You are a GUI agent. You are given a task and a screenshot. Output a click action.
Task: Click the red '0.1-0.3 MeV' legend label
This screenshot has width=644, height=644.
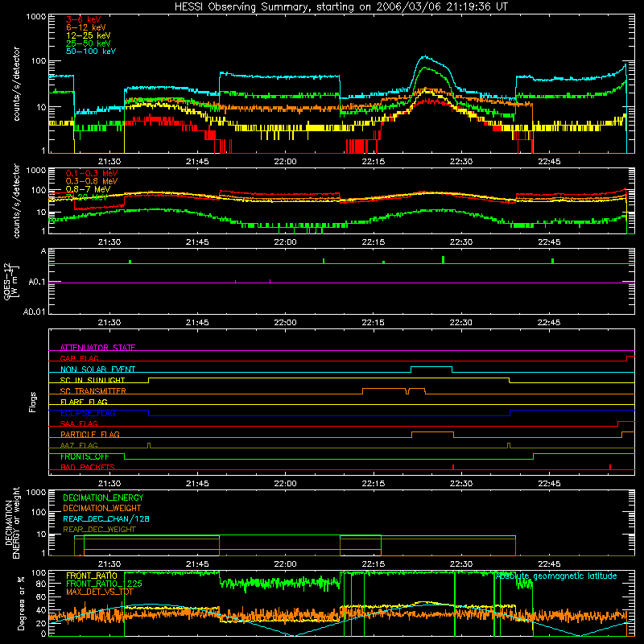pos(92,173)
